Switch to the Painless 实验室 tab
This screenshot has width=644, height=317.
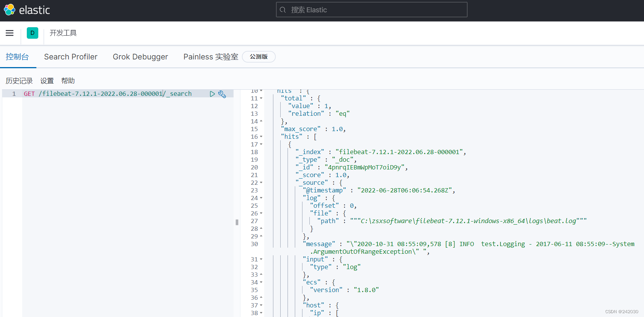point(211,57)
